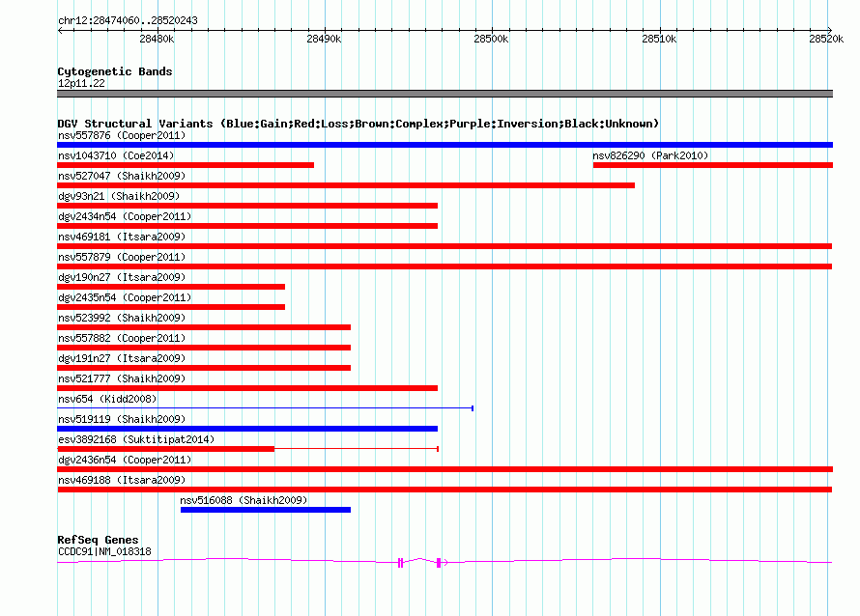Image resolution: width=860 pixels, height=616 pixels.
Task: Click the nsv654 (Kidd2008) label
Action: coord(107,399)
